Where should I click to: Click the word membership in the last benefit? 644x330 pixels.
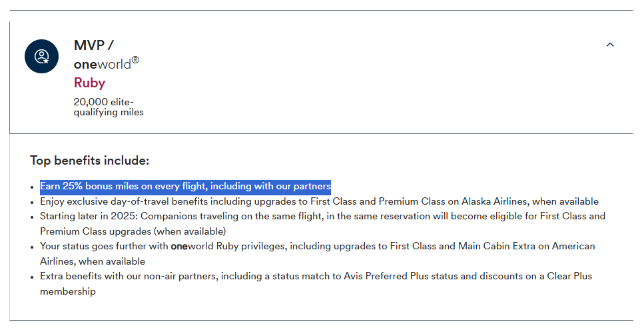(68, 291)
